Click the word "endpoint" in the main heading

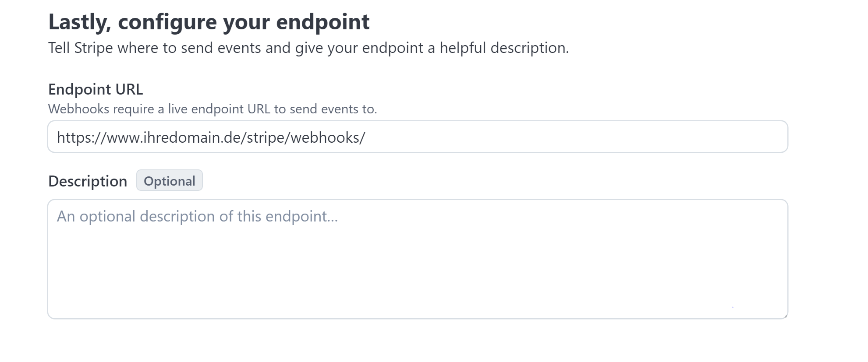point(322,22)
